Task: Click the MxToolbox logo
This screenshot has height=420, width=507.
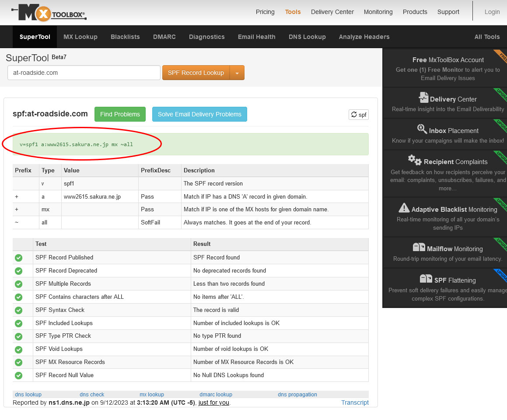Action: (x=49, y=12)
